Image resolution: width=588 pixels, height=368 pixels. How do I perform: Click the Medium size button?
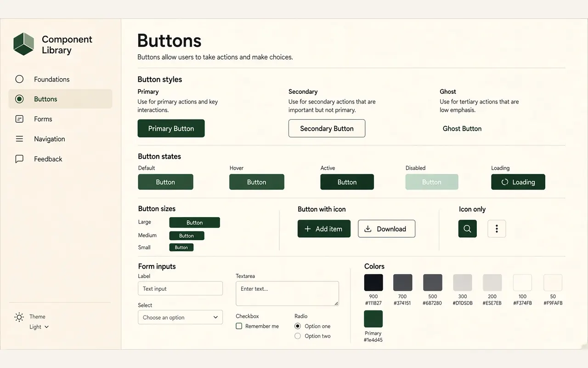pos(187,236)
